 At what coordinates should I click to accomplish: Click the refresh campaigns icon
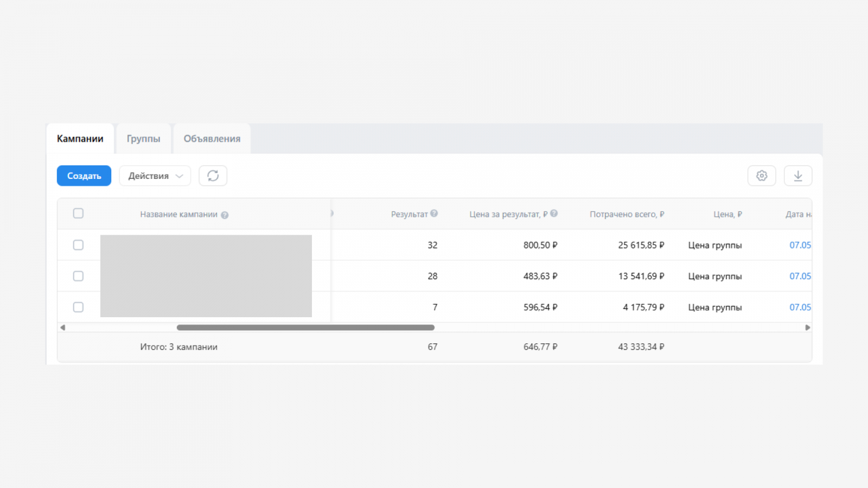(213, 176)
